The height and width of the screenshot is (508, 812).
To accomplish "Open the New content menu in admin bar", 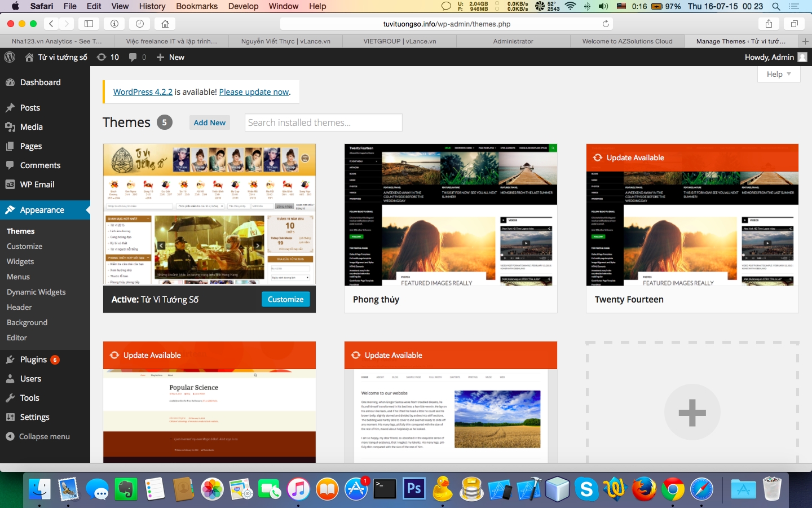I will tap(170, 57).
